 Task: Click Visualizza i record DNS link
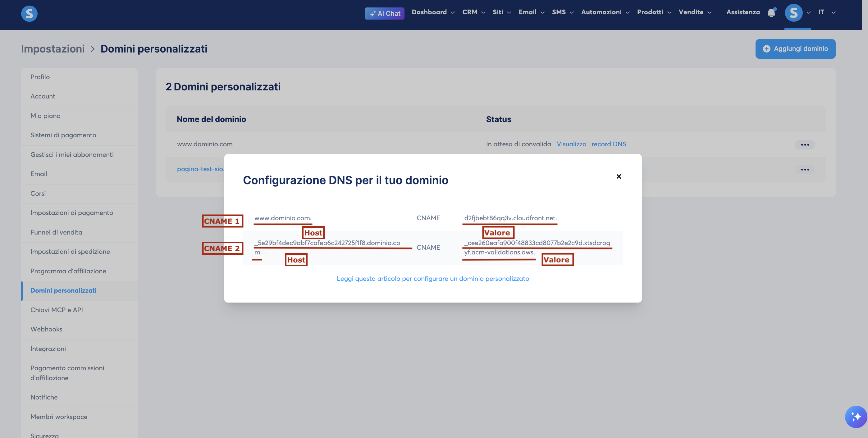pos(592,144)
